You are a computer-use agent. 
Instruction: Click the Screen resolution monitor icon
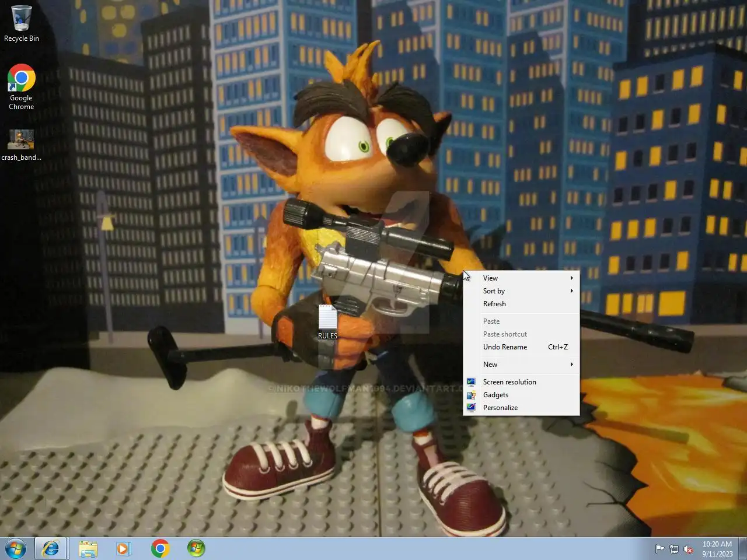click(x=472, y=382)
